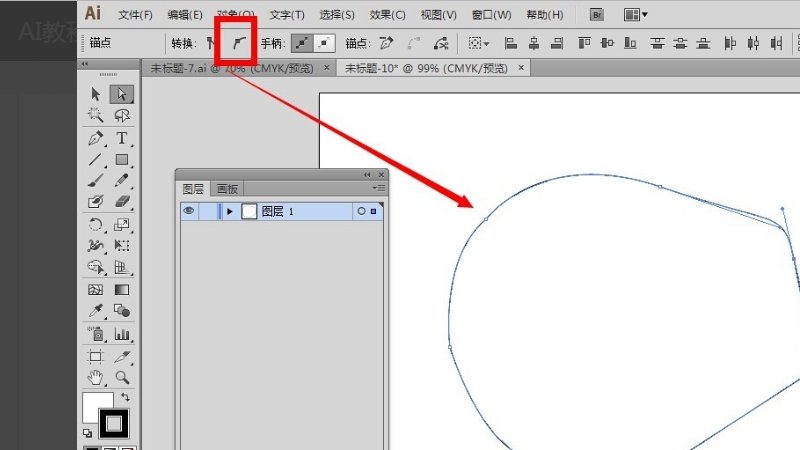Open the 文字(T) menu
This screenshot has height=450, width=800.
tap(287, 15)
